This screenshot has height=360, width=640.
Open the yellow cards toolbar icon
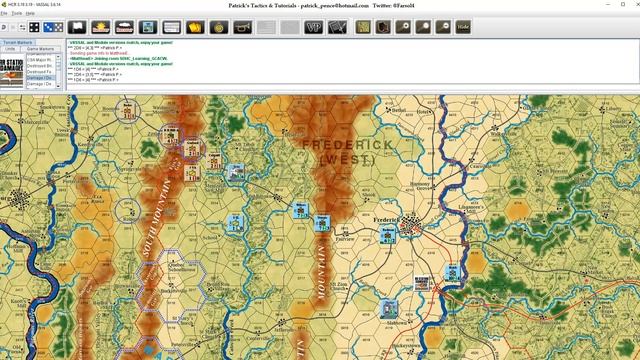point(196,27)
